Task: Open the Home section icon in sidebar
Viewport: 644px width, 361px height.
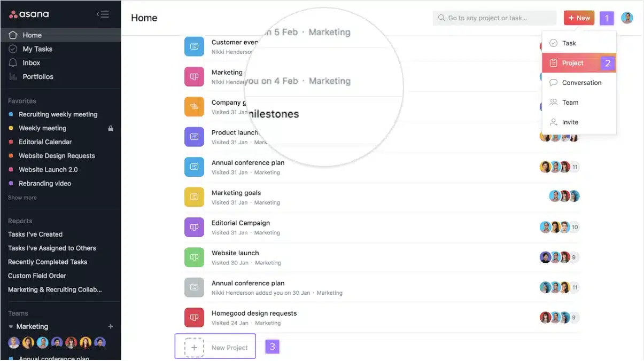Action: pyautogui.click(x=13, y=35)
